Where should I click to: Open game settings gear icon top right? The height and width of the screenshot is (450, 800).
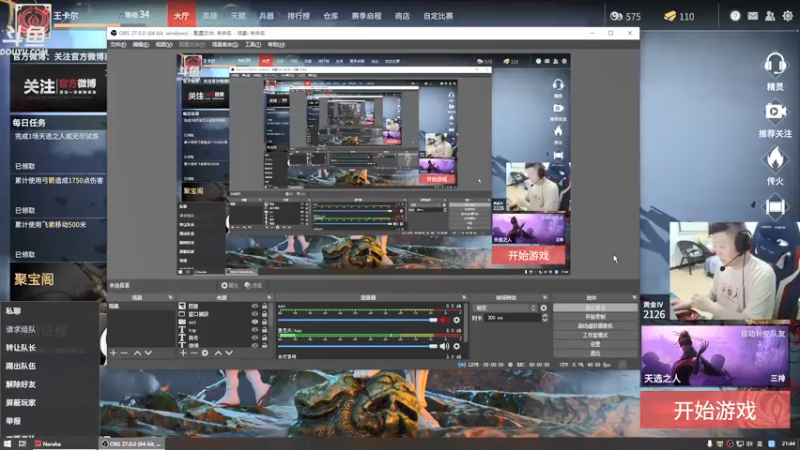(788, 16)
